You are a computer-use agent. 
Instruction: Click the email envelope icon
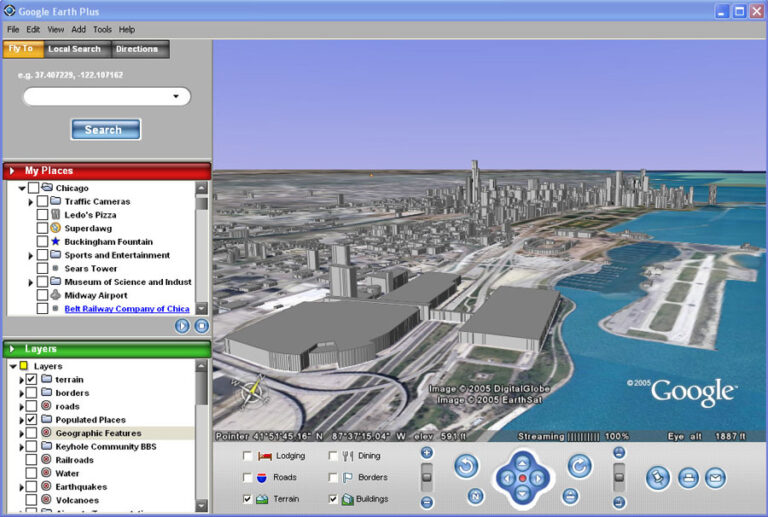click(x=716, y=478)
